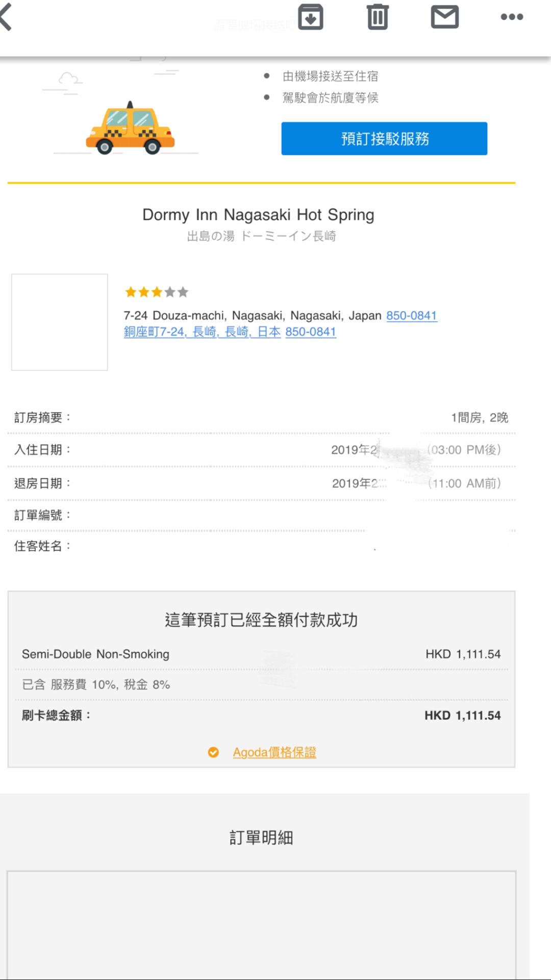This screenshot has height=980, width=551.
Task: Open the Agoda價格保證 link
Action: click(x=274, y=752)
